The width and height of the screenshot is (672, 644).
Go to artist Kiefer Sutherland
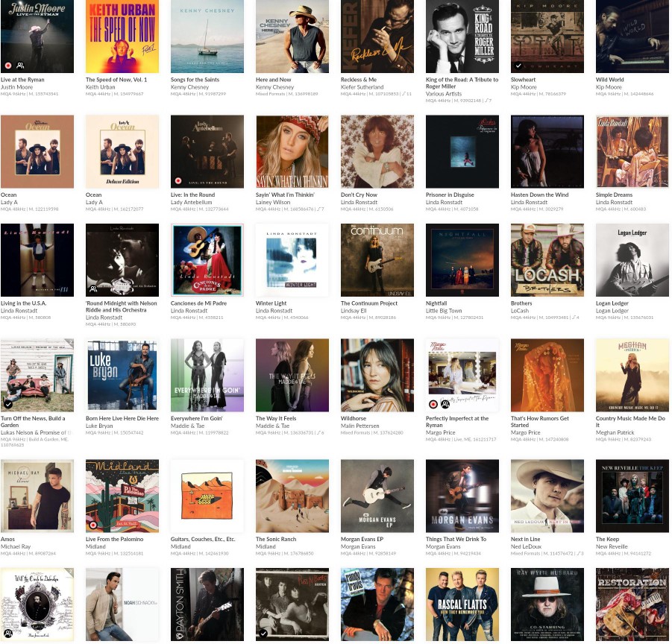362,87
